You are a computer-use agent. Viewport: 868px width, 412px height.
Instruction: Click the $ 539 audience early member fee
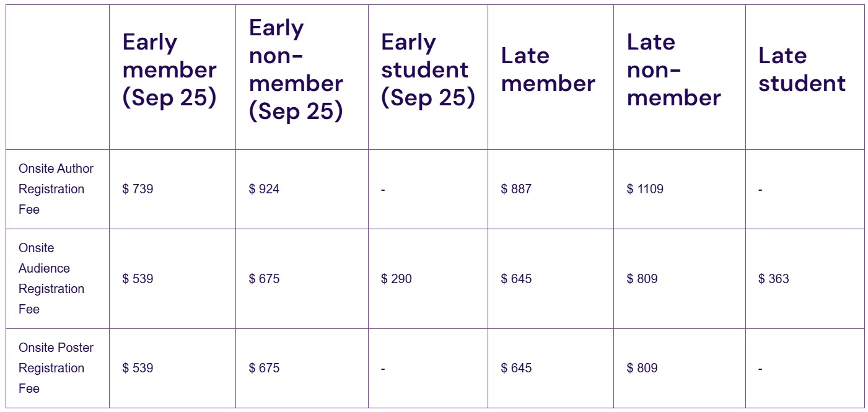[x=138, y=279]
